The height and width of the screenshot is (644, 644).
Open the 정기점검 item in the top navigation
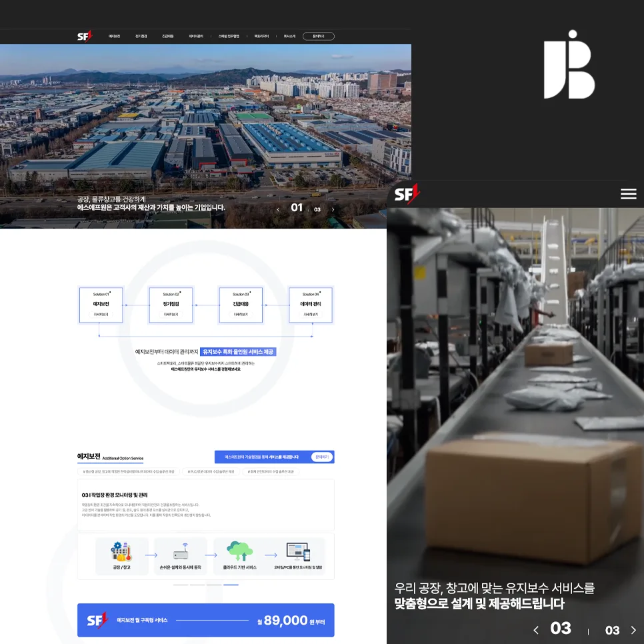click(x=141, y=36)
